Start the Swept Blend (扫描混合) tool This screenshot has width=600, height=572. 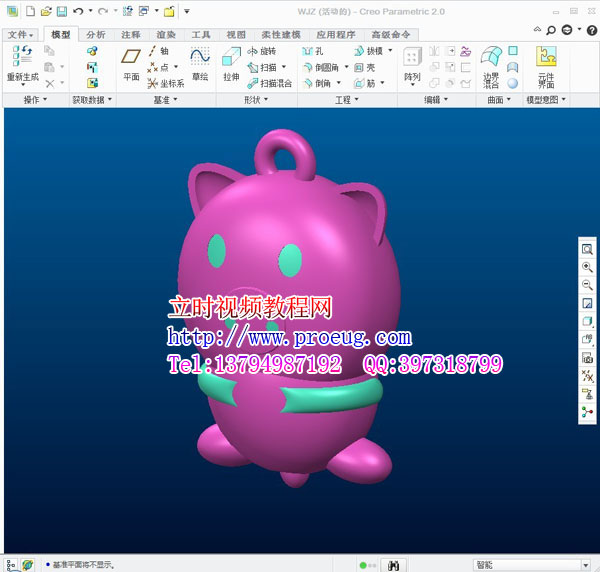tap(269, 83)
